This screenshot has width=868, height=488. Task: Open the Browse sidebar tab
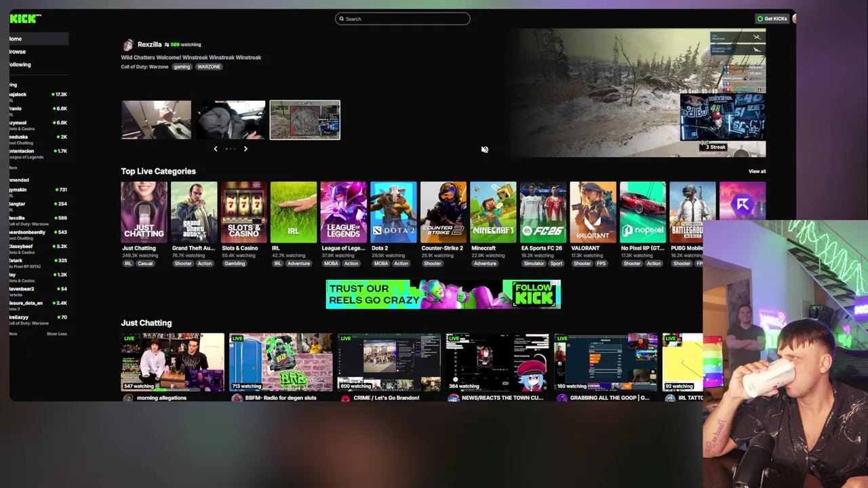click(x=39, y=52)
